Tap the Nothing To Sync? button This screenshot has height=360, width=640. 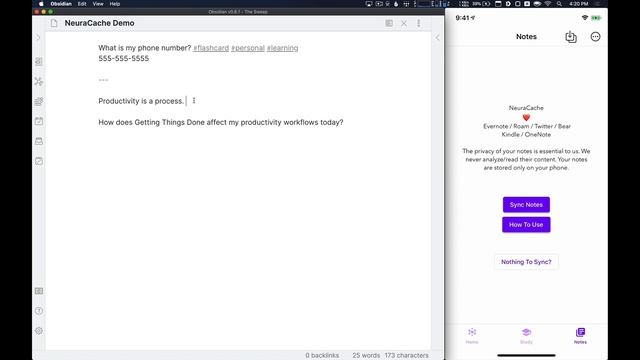coord(526,262)
